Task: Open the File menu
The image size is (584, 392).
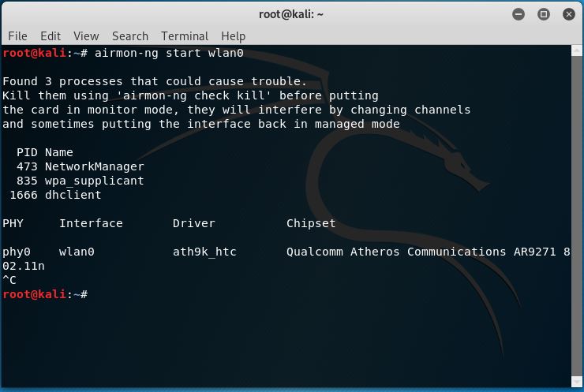Action: point(17,36)
